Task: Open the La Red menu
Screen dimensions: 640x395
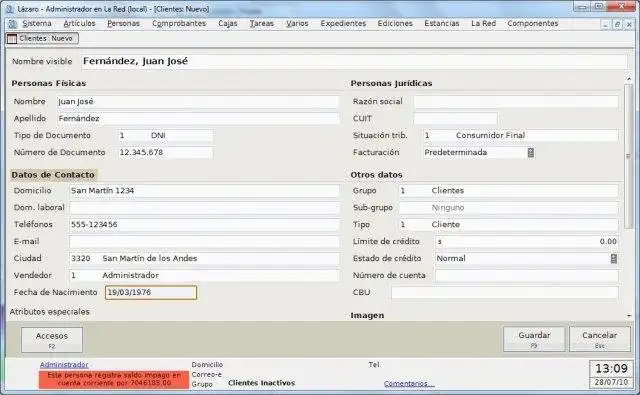Action: (x=483, y=24)
